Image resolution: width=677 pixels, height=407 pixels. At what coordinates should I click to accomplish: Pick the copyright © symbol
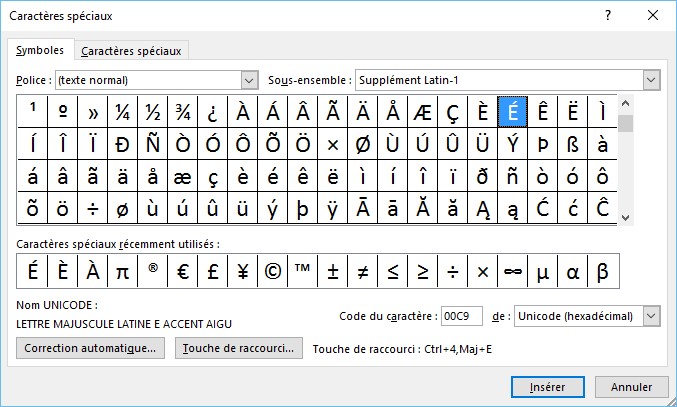[x=272, y=271]
